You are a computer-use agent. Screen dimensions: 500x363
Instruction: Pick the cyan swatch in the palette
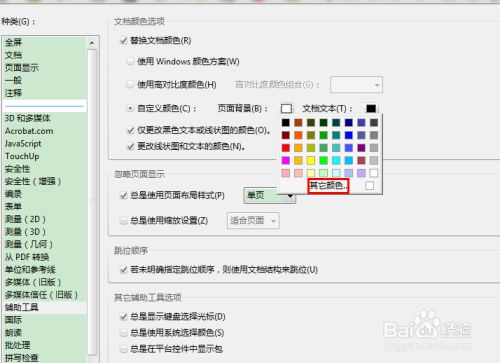pyautogui.click(x=336, y=160)
